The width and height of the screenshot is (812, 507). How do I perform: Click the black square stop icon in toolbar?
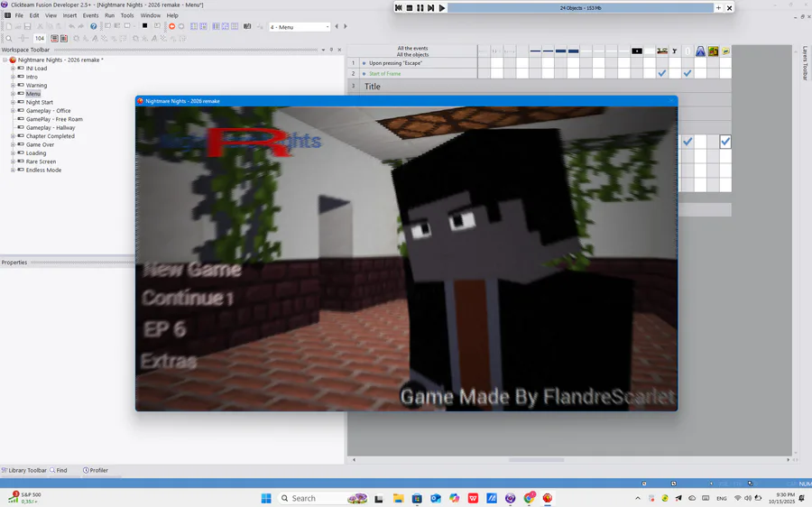(x=144, y=25)
